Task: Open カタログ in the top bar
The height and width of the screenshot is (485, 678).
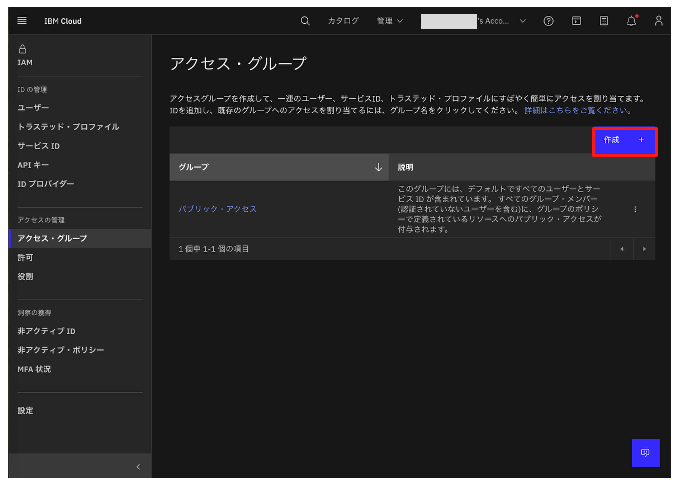Action: pyautogui.click(x=343, y=20)
